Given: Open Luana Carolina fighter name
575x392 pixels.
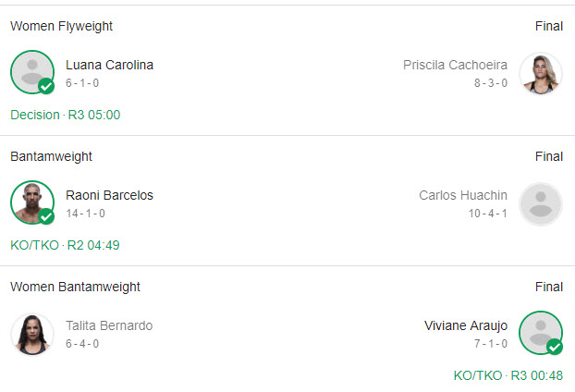Looking at the screenshot, I should coord(109,65).
